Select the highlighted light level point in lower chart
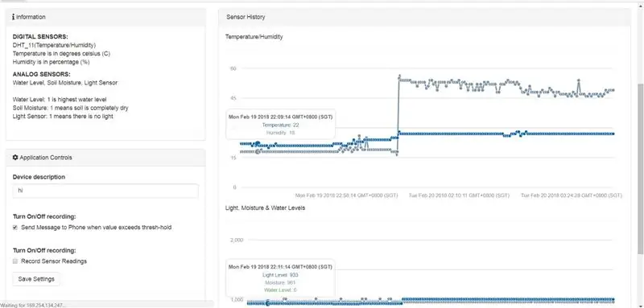644x308 pixels. [268, 303]
